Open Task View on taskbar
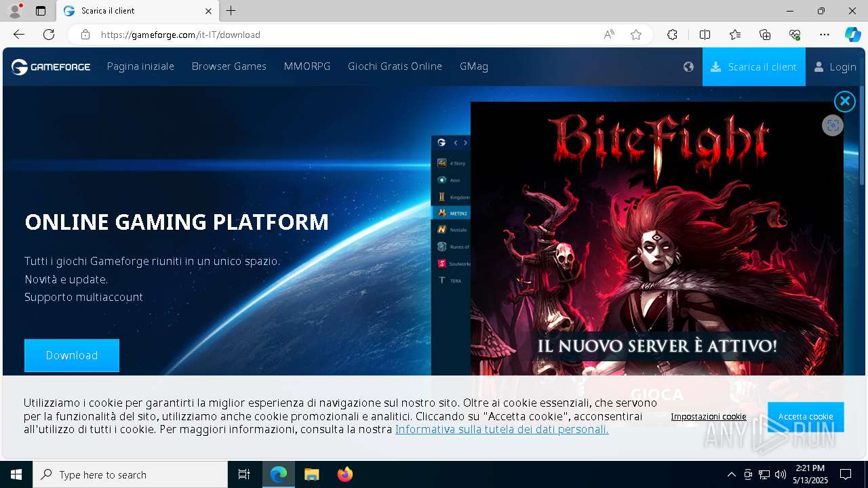Viewport: 868px width, 488px height. point(244,474)
